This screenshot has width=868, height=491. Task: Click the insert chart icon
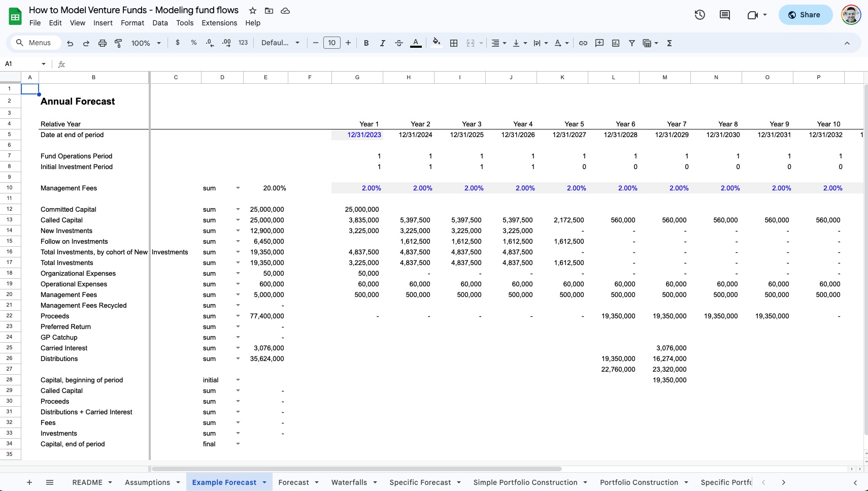click(616, 43)
